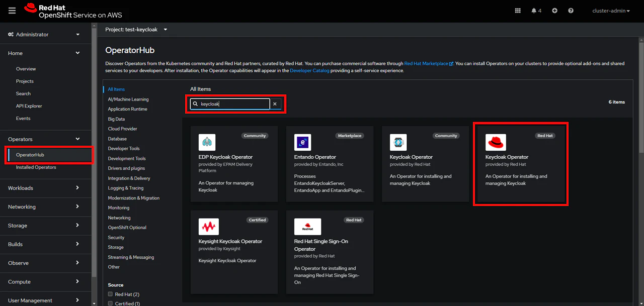Image resolution: width=644 pixels, height=306 pixels.
Task: Filter by Application Runtime category
Action: (x=127, y=109)
